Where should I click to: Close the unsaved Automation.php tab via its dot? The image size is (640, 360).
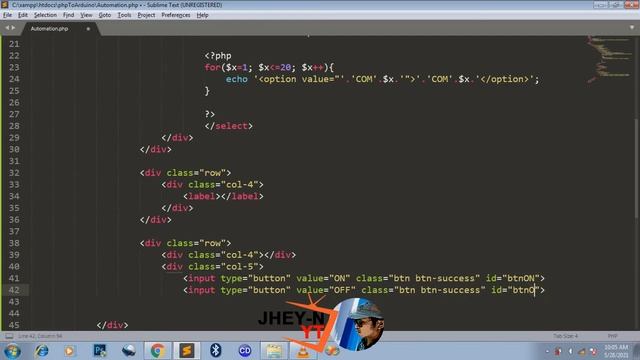(x=88, y=29)
